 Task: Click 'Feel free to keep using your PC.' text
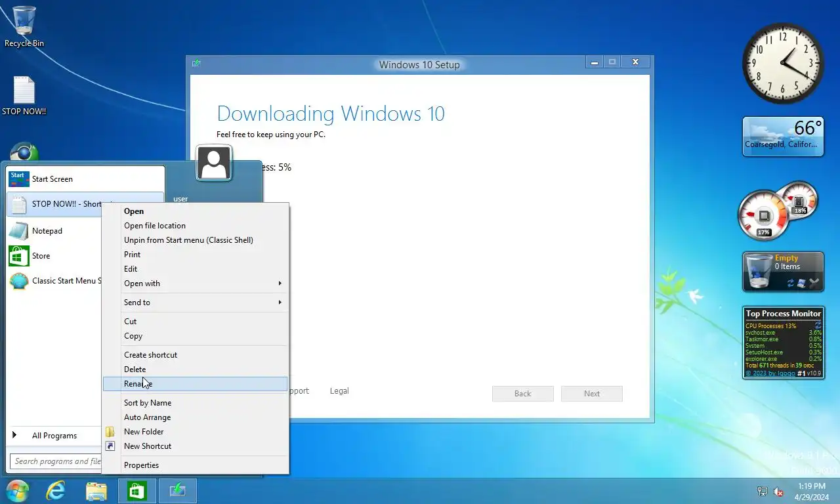[271, 135]
